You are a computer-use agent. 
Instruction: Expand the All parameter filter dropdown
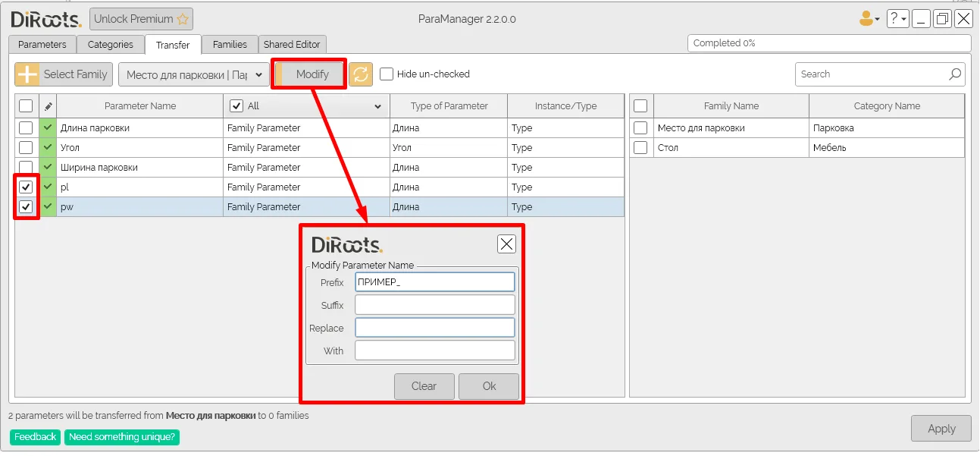point(377,107)
